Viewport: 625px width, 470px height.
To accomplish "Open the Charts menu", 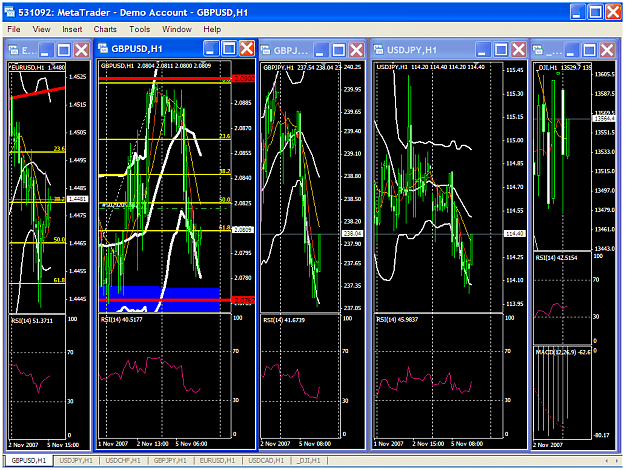I will [x=105, y=29].
